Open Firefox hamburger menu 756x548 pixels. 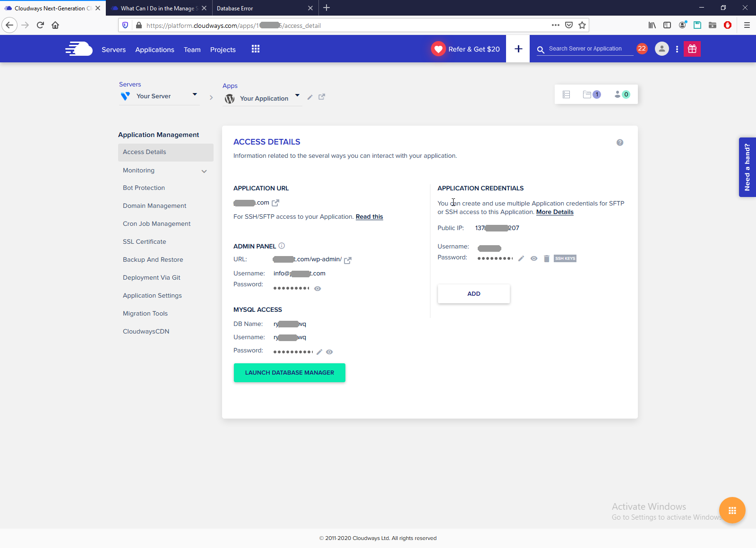click(x=747, y=25)
